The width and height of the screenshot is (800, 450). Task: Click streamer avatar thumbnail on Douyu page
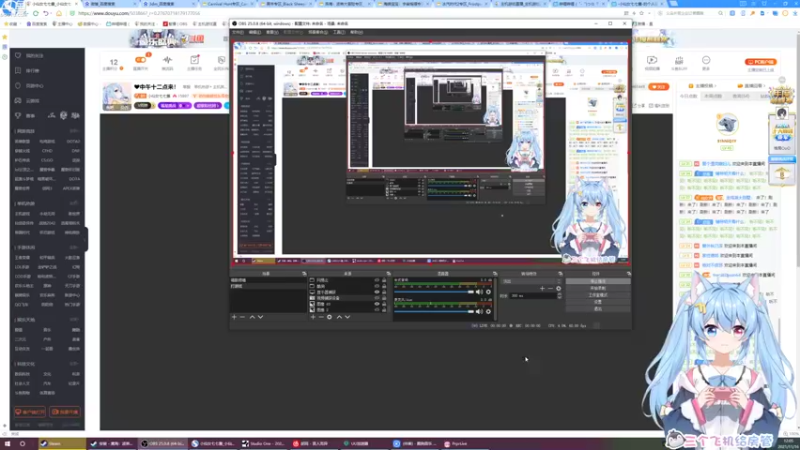pos(117,96)
